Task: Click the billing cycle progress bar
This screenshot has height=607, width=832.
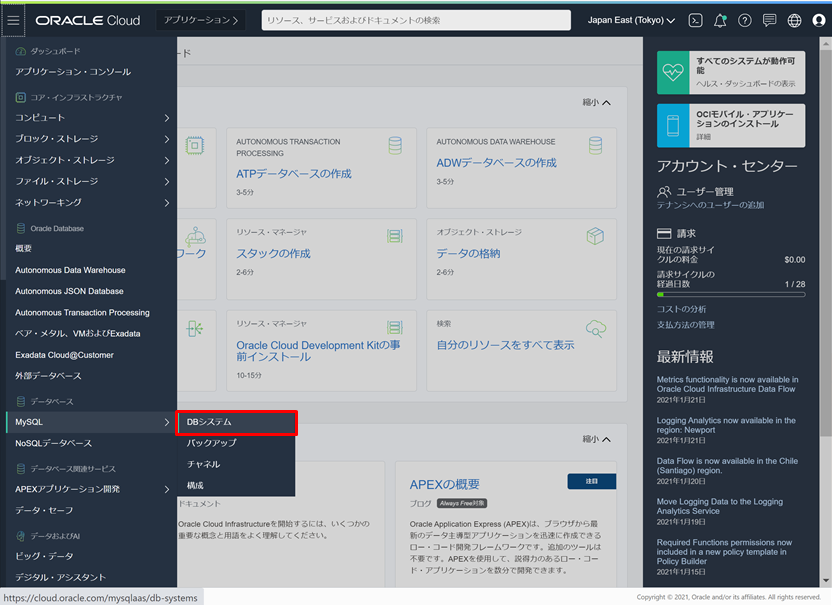Action: pos(730,295)
